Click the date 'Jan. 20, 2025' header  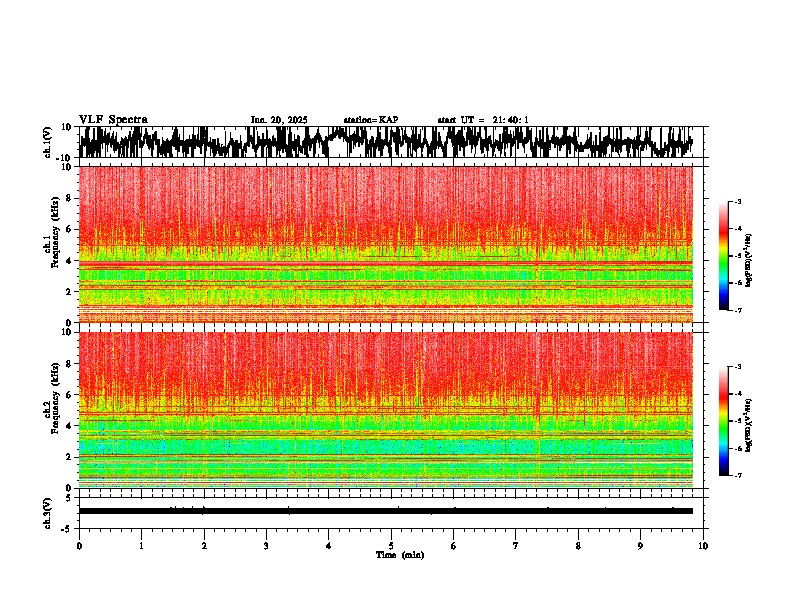279,120
